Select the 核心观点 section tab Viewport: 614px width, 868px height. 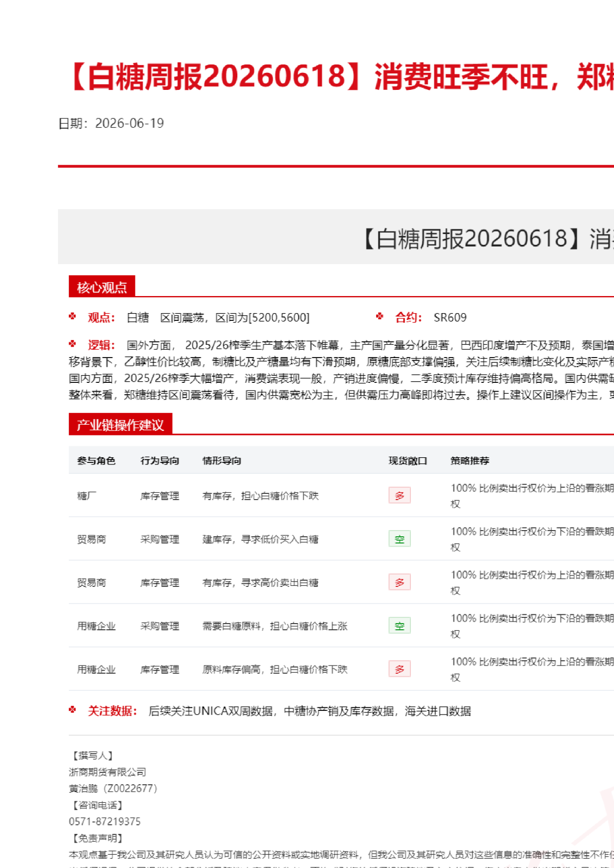[x=102, y=287]
